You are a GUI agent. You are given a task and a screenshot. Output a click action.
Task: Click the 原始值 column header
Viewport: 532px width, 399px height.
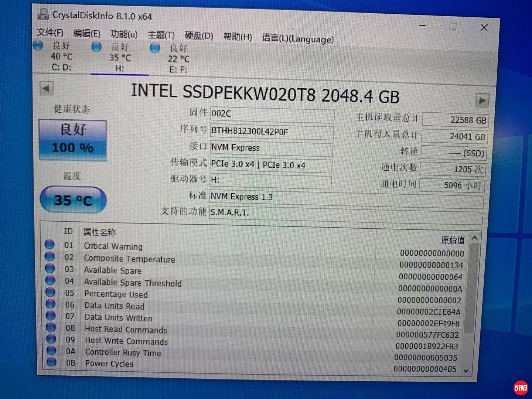453,240
